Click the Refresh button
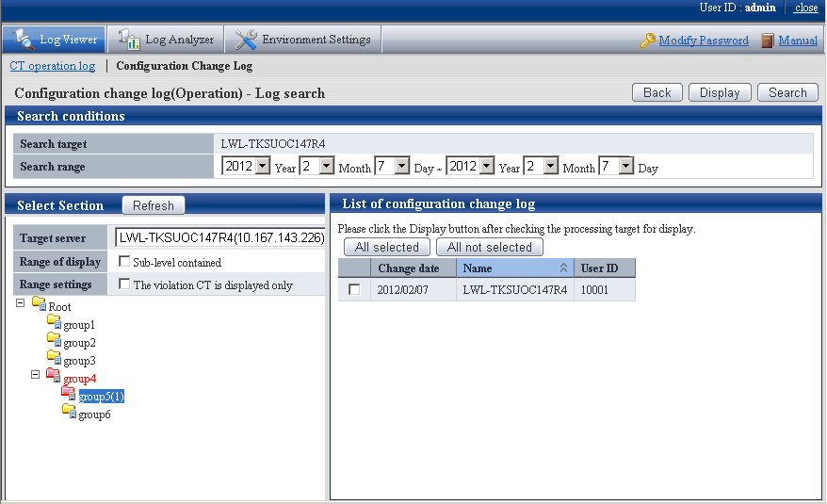Screen dimensions: 827x504 pos(153,205)
